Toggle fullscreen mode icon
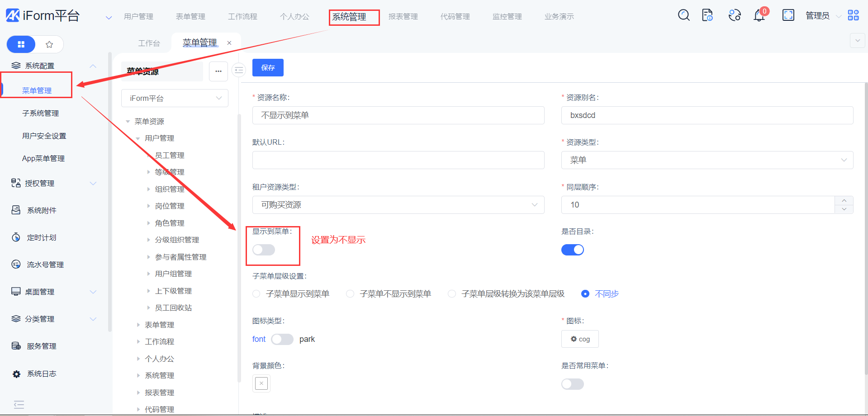Image resolution: width=868 pixels, height=416 pixels. click(788, 15)
